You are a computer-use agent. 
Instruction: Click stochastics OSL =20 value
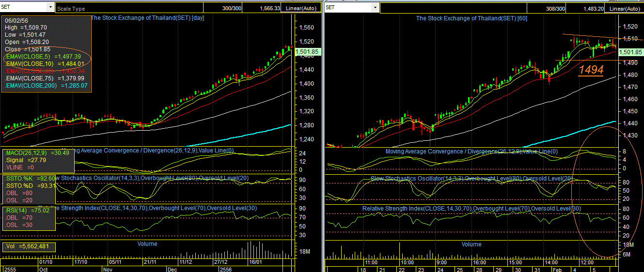(19, 200)
